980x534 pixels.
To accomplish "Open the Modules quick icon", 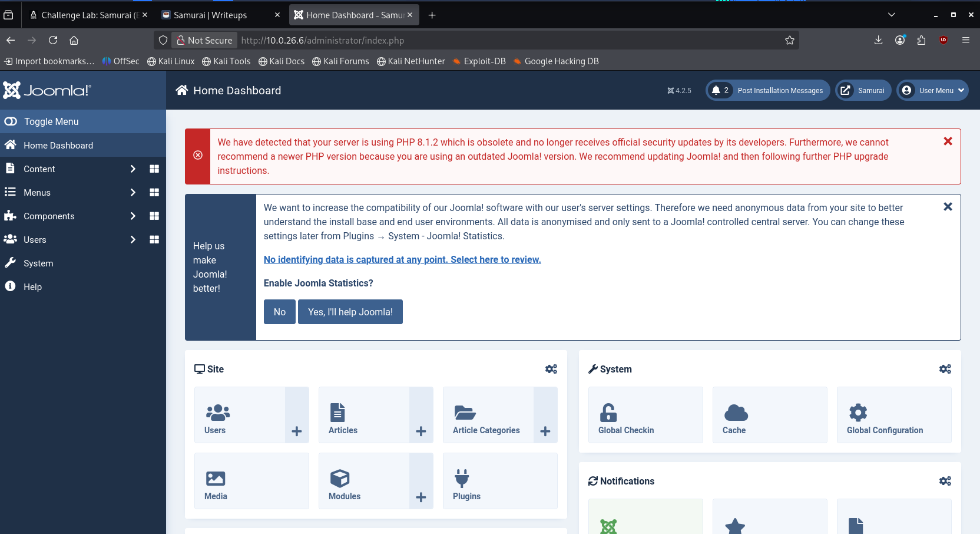I will tap(364, 481).
